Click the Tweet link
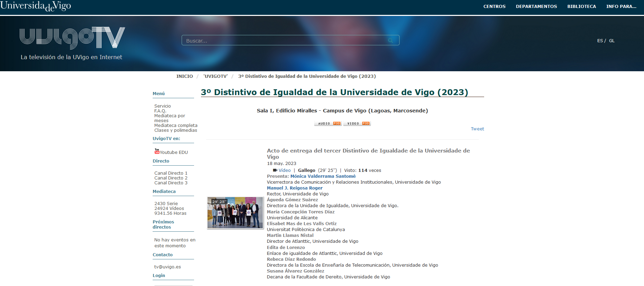The height and width of the screenshot is (286, 644). tap(477, 129)
